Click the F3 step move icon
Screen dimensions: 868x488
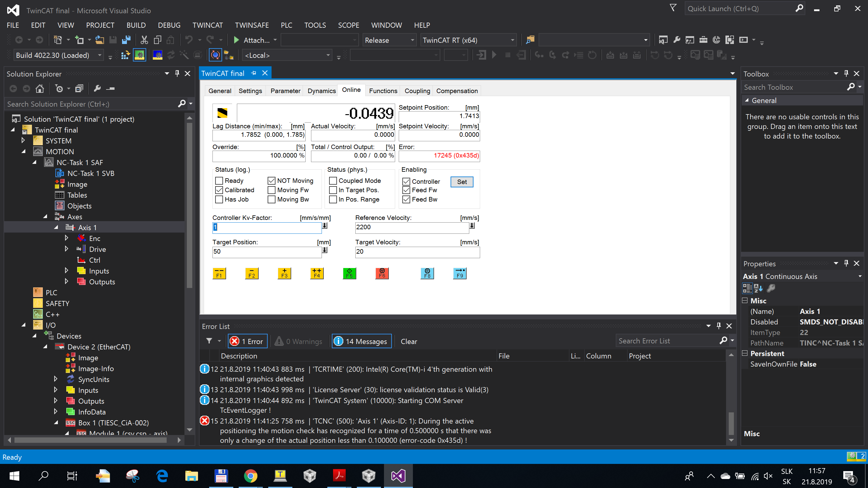coord(285,273)
